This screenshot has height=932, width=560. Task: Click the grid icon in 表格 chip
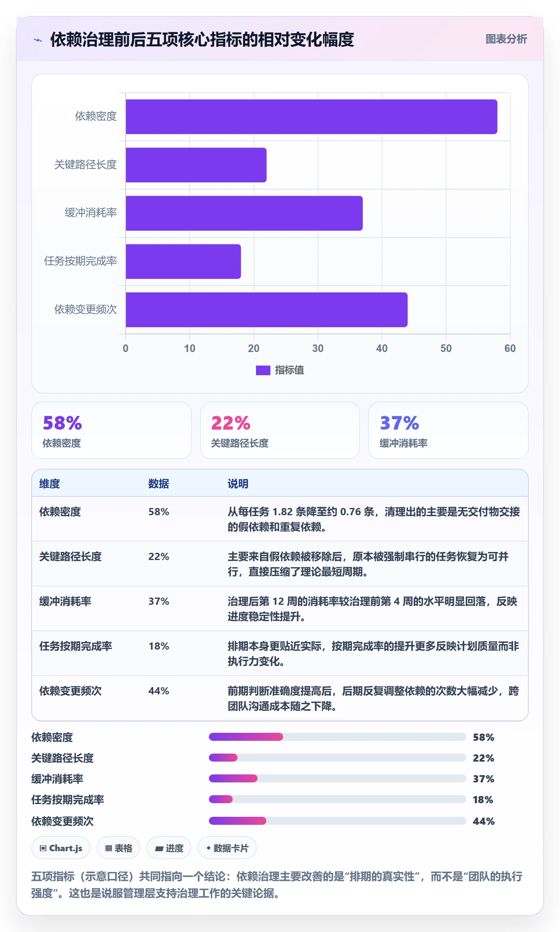[x=108, y=848]
